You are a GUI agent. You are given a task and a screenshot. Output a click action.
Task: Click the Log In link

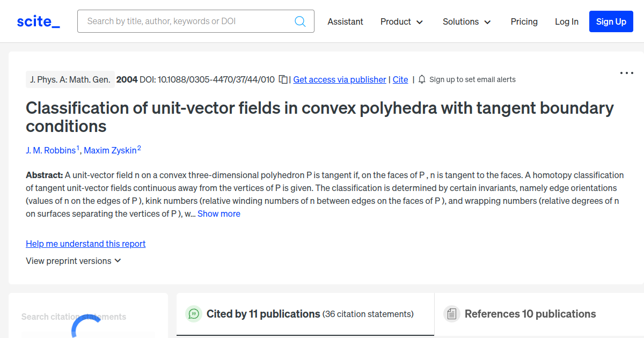(566, 21)
